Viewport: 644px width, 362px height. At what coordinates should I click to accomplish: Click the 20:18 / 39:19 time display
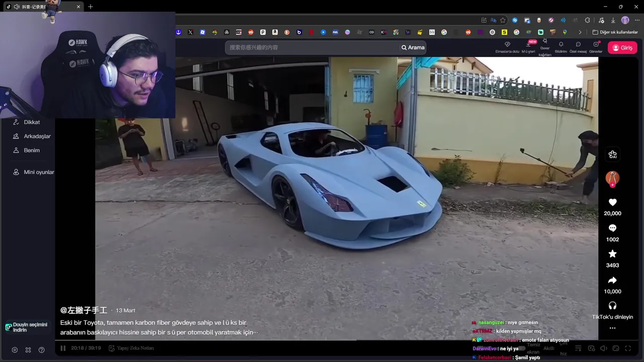pyautogui.click(x=86, y=348)
